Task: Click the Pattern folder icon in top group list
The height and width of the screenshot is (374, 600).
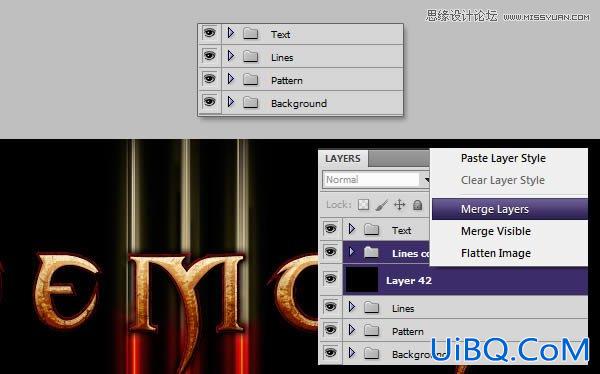Action: tap(251, 80)
